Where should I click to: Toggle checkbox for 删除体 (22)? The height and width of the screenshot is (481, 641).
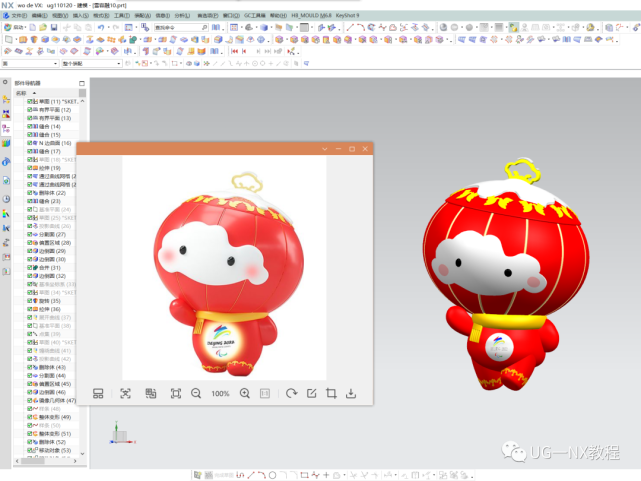pos(29,193)
